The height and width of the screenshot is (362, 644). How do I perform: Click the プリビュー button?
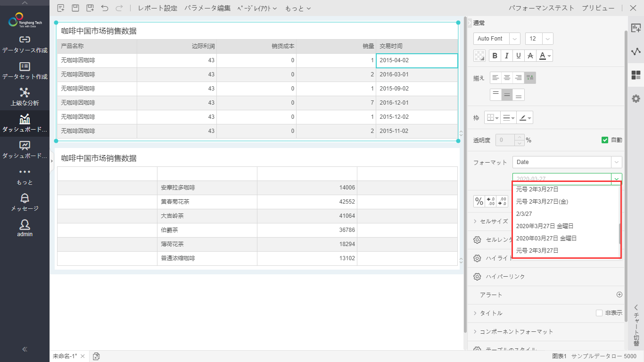coord(598,8)
